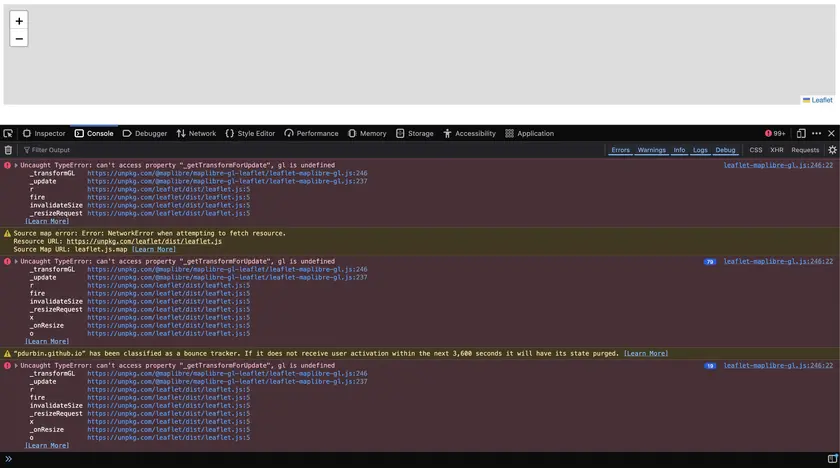840x468 pixels.
Task: Toggle the Debug filter
Action: [725, 150]
